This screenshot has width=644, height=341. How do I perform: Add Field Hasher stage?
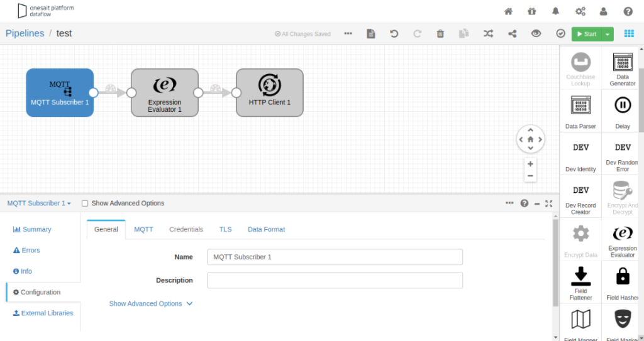(x=621, y=283)
